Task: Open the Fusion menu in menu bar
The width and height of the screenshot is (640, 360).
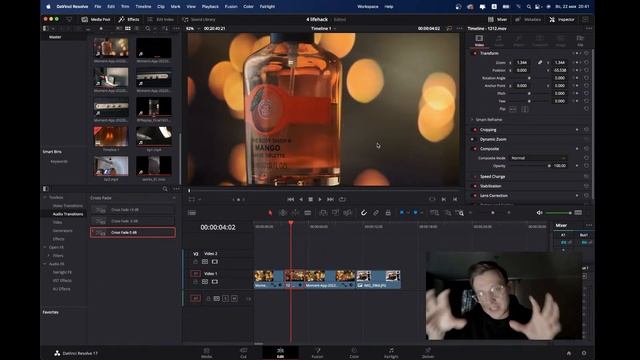Action: click(231, 7)
